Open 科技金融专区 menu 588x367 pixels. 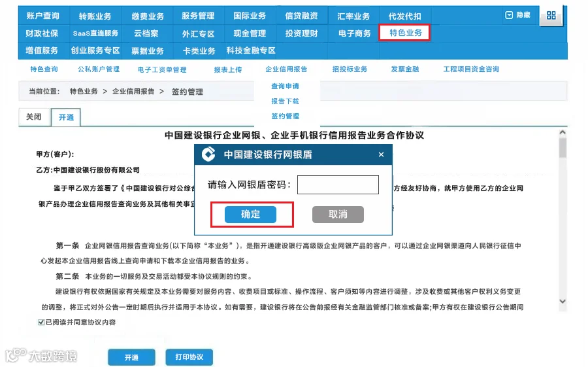pos(251,50)
